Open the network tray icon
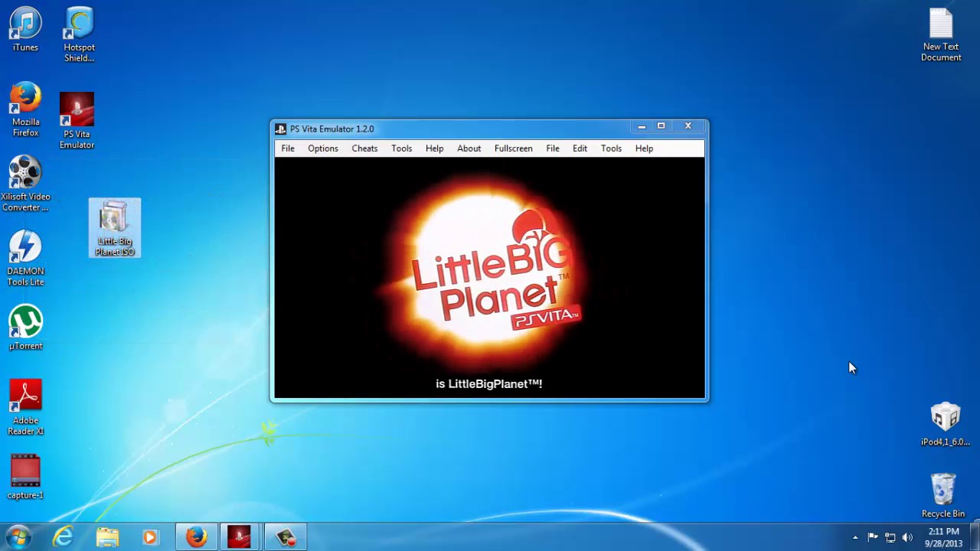 [x=890, y=537]
